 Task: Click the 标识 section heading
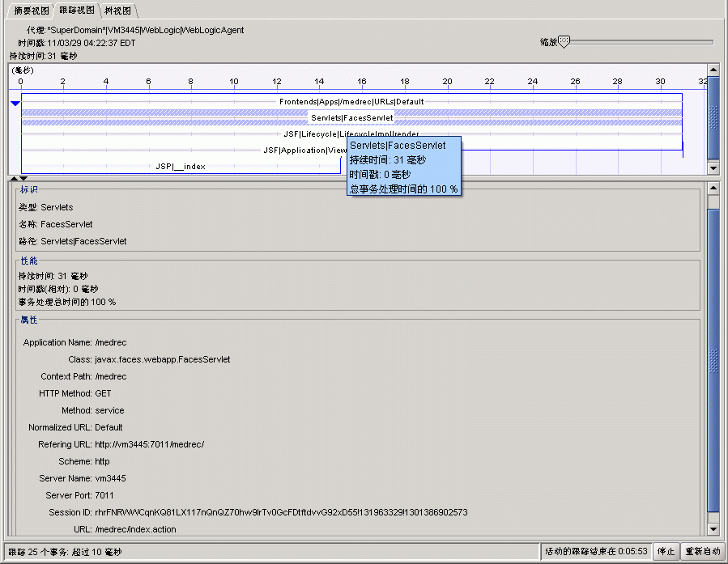(x=29, y=189)
